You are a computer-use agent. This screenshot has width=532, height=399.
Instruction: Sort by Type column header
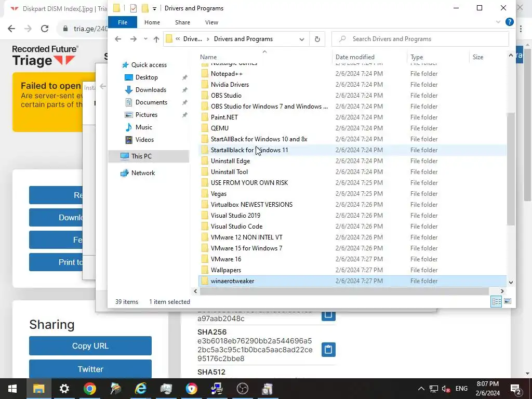click(x=417, y=57)
